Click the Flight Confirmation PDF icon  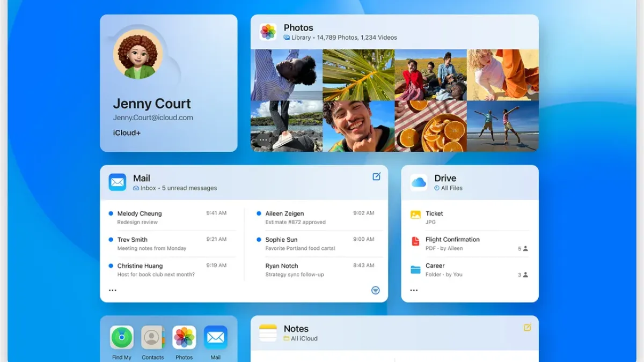pos(415,241)
